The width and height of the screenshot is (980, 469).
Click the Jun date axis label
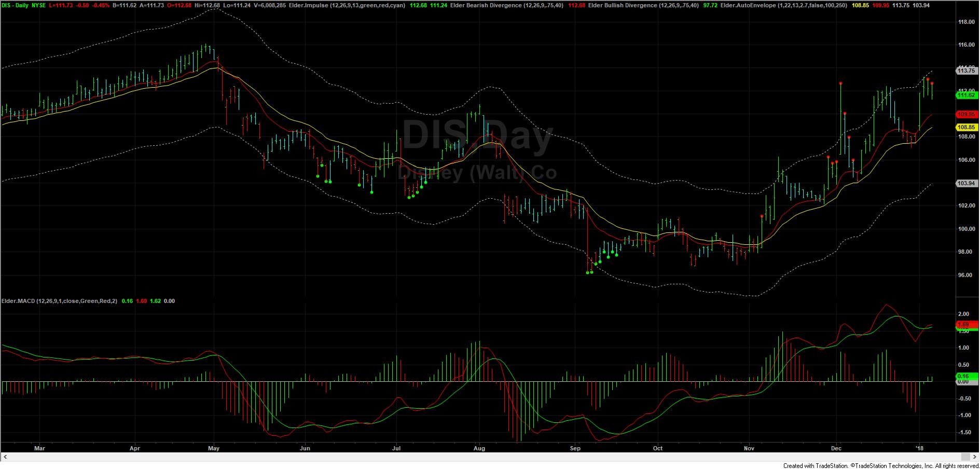305,447
